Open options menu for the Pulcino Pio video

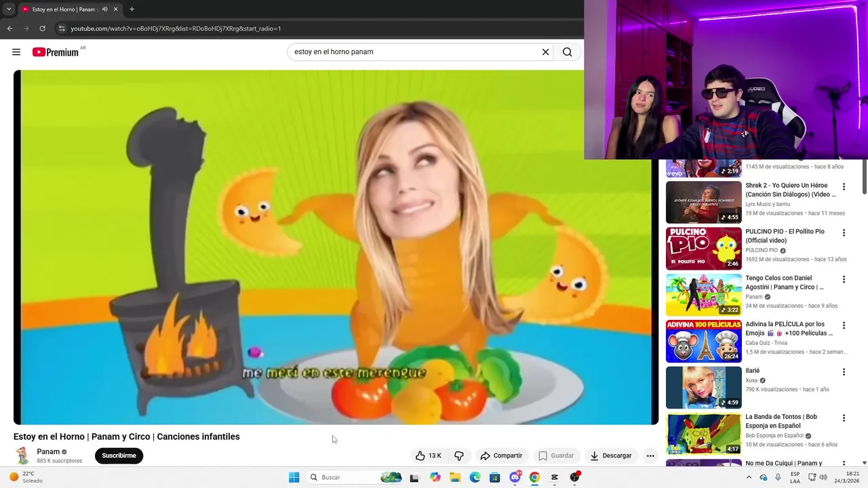[x=844, y=233]
